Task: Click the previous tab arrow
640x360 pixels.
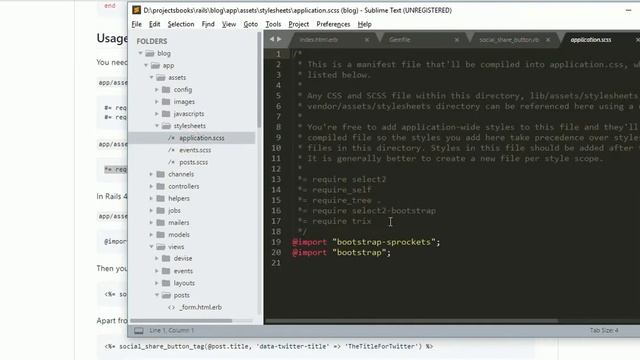Action: [272, 39]
